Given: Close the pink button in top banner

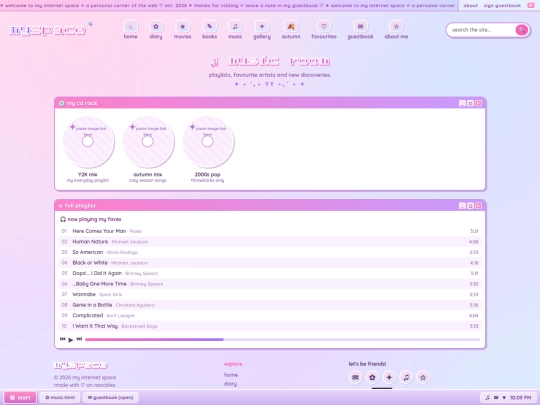Looking at the screenshot, I should (531, 6).
